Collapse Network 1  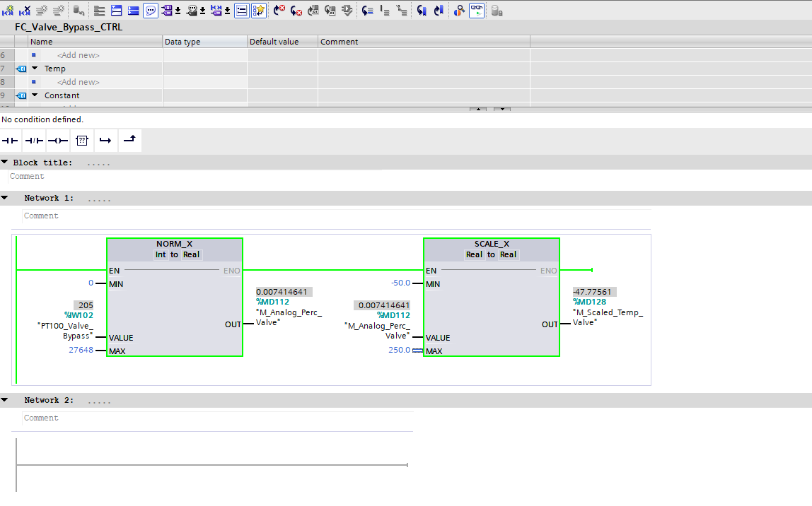coord(5,198)
